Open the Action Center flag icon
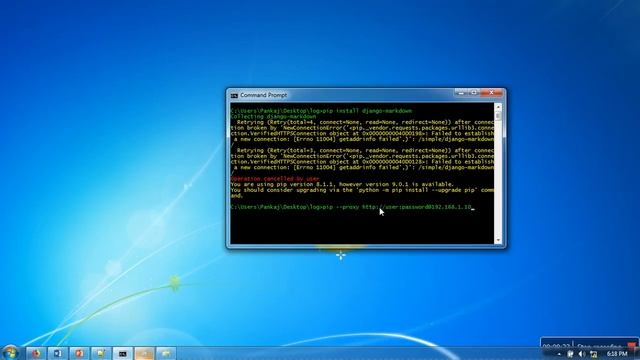The image size is (640, 360). point(570,354)
